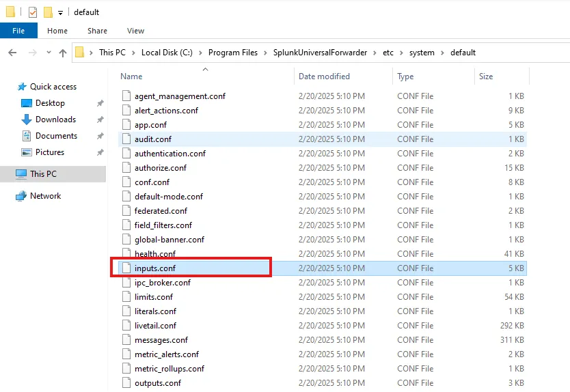Select the outputs.conf file
The height and width of the screenshot is (392, 570).
click(x=157, y=383)
